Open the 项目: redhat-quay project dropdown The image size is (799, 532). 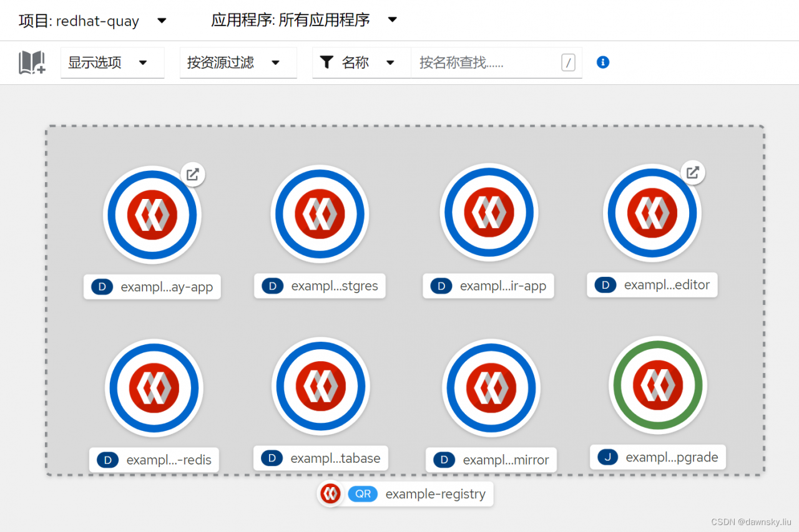(93, 21)
